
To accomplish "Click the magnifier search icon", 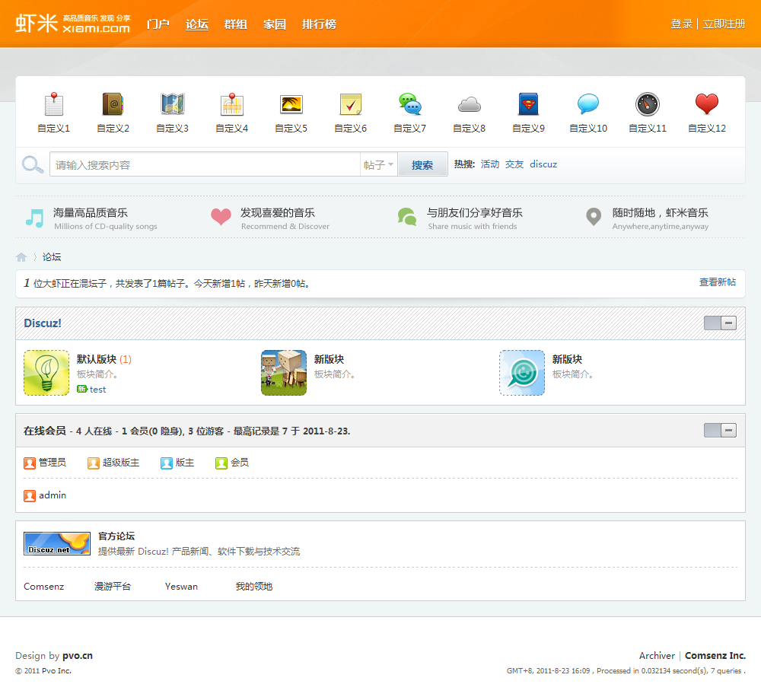I will pos(33,165).
